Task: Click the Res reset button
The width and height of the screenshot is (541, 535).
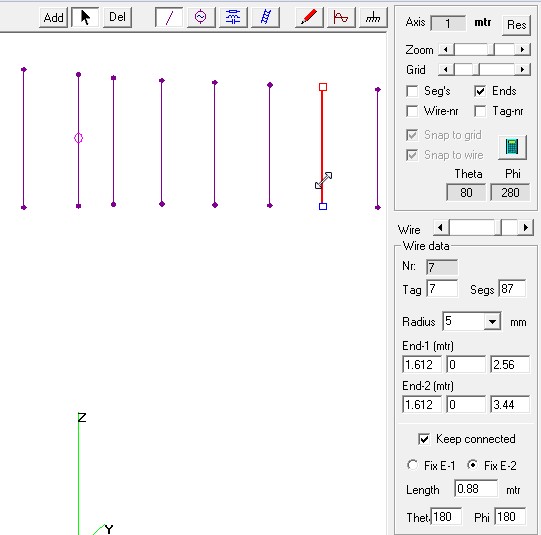Action: pyautogui.click(x=516, y=25)
